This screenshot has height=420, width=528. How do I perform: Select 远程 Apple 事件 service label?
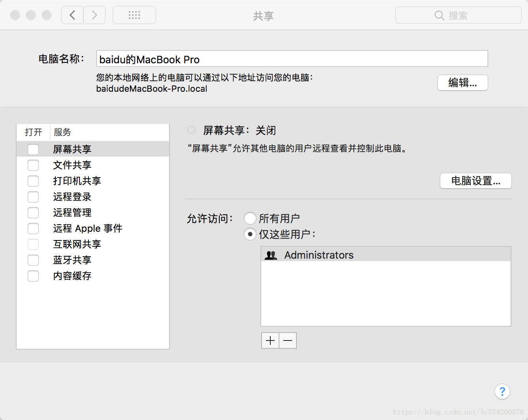[x=88, y=228]
